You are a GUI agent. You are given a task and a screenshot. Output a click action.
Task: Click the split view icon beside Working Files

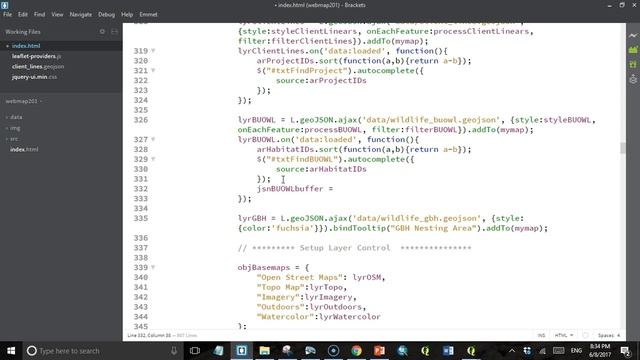click(114, 31)
